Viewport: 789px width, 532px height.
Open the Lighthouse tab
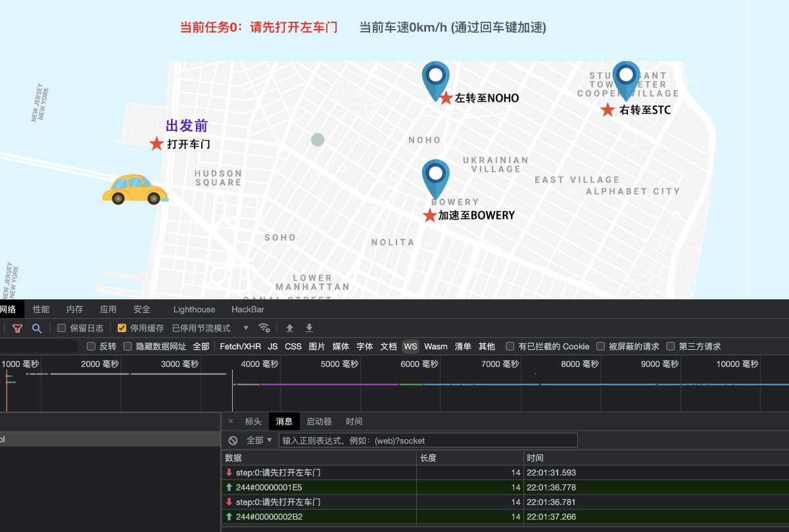(194, 309)
